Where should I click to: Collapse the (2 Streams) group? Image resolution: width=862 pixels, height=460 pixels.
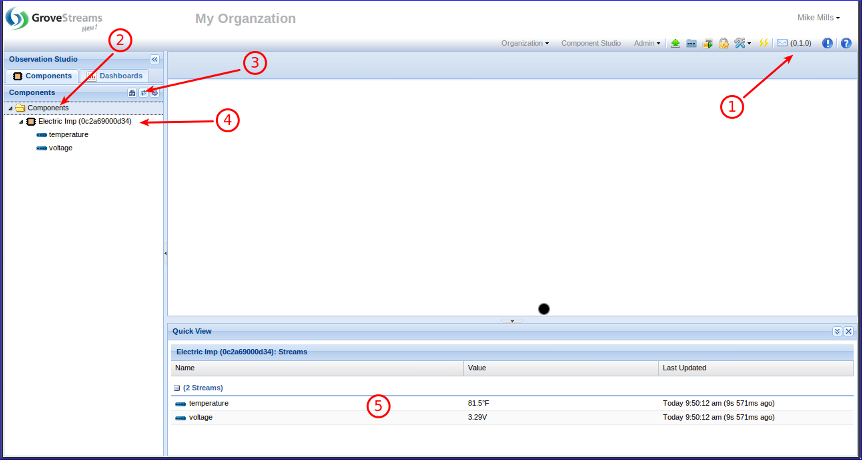177,387
